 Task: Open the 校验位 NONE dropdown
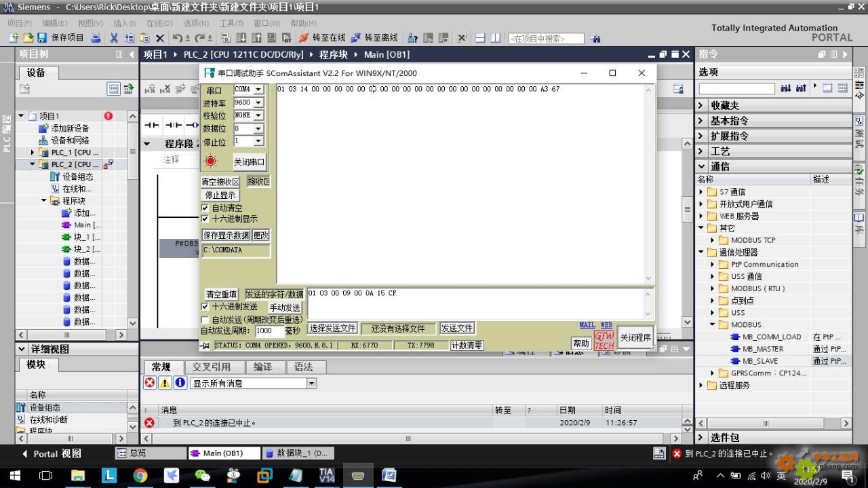click(258, 115)
